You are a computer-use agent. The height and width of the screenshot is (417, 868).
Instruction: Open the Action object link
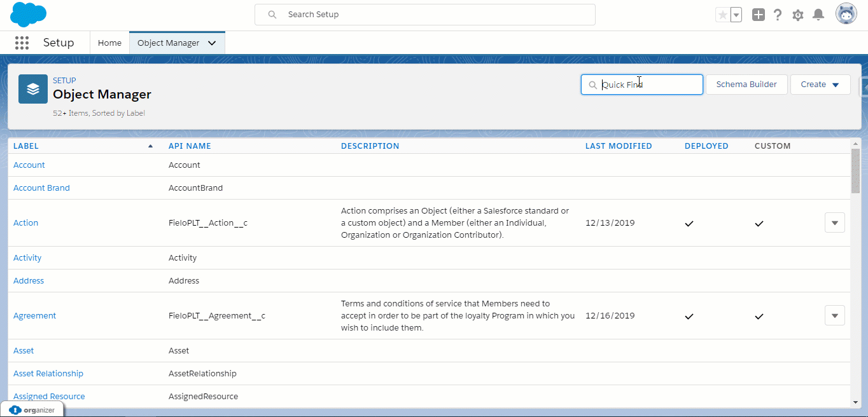[x=25, y=222]
